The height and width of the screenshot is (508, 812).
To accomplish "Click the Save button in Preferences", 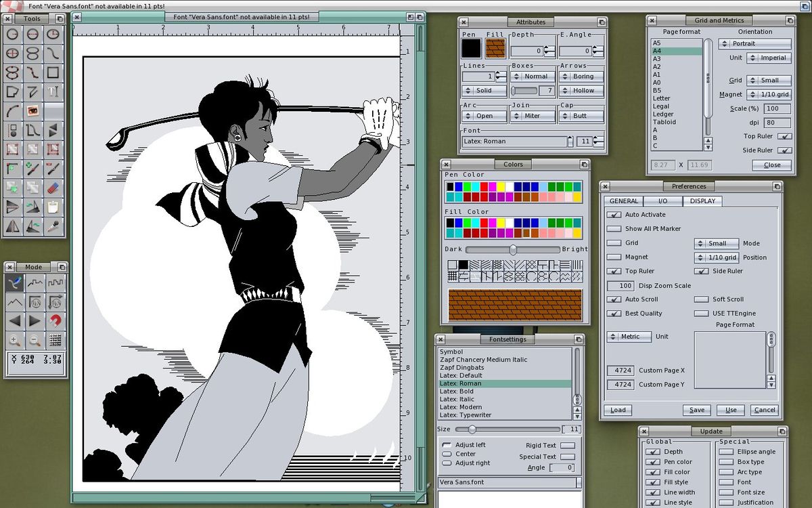I will pyautogui.click(x=696, y=410).
